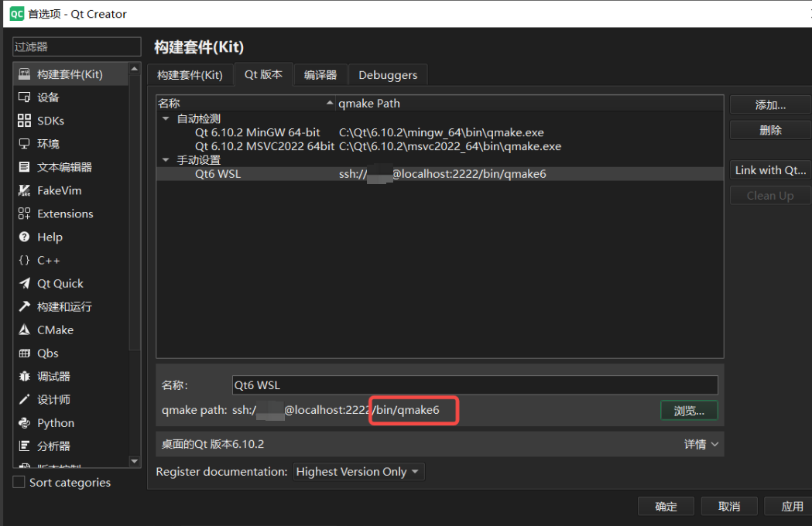Screen dimensions: 812x526
Task: Collapse the 手动设置 tree group
Action: coord(166,160)
